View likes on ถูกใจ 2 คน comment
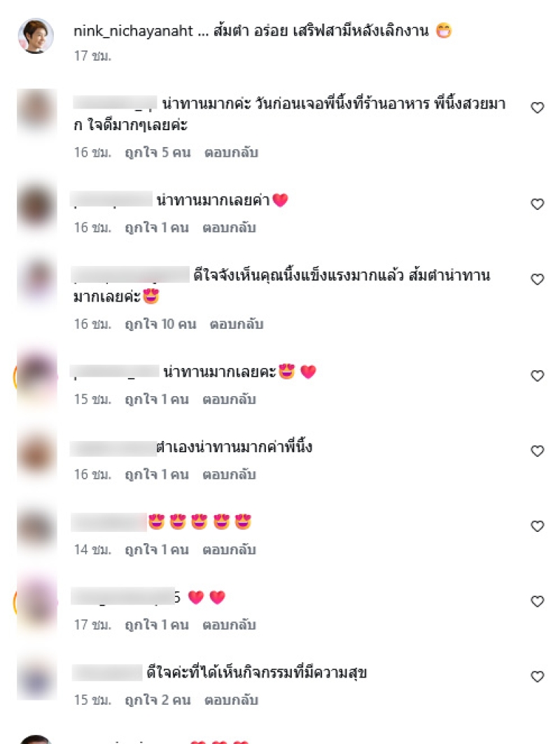Viewport: 560px width, 744px height. pos(157,700)
